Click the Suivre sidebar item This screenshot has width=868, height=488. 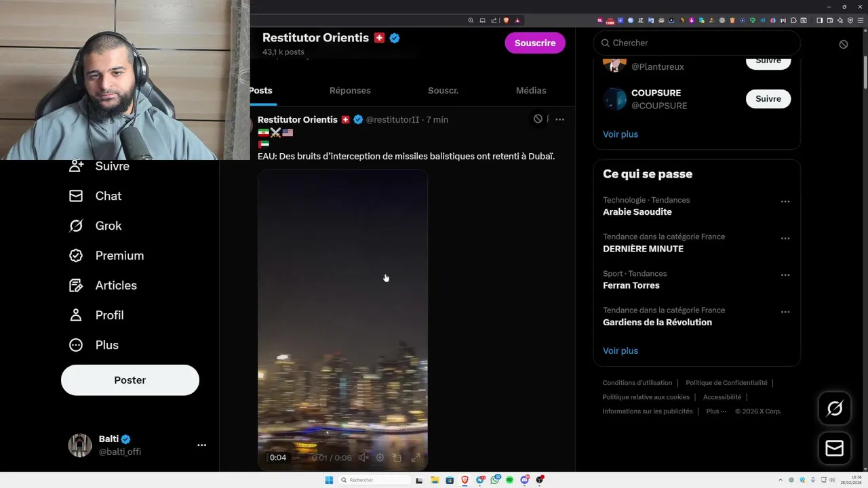[99, 166]
